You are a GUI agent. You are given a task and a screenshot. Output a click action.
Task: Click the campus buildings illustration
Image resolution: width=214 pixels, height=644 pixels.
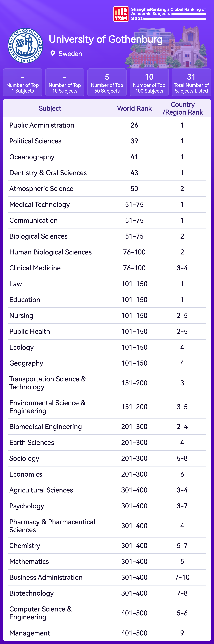[x=167, y=49]
